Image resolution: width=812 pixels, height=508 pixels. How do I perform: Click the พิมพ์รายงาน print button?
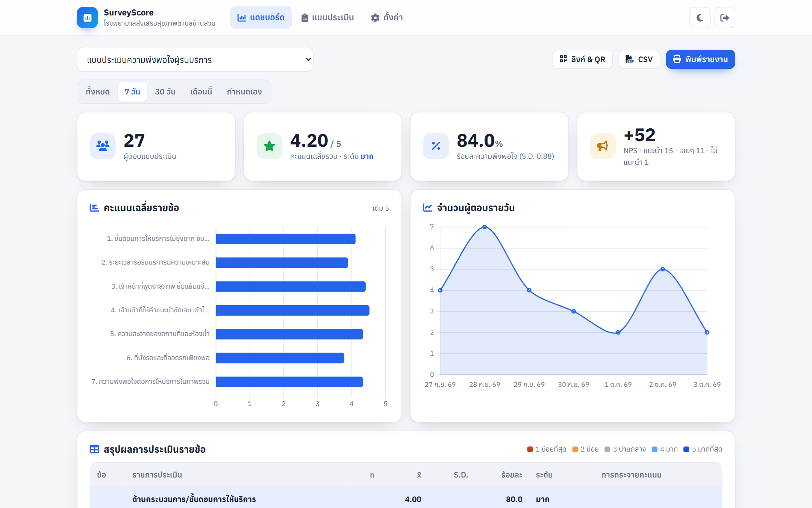coord(700,59)
